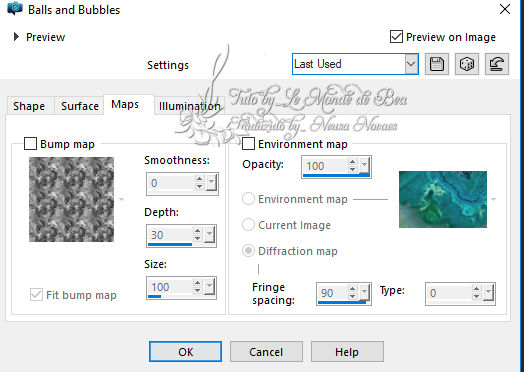This screenshot has height=372, width=524.
Task: Decrease the Size value with down arrow
Action: point(198,291)
